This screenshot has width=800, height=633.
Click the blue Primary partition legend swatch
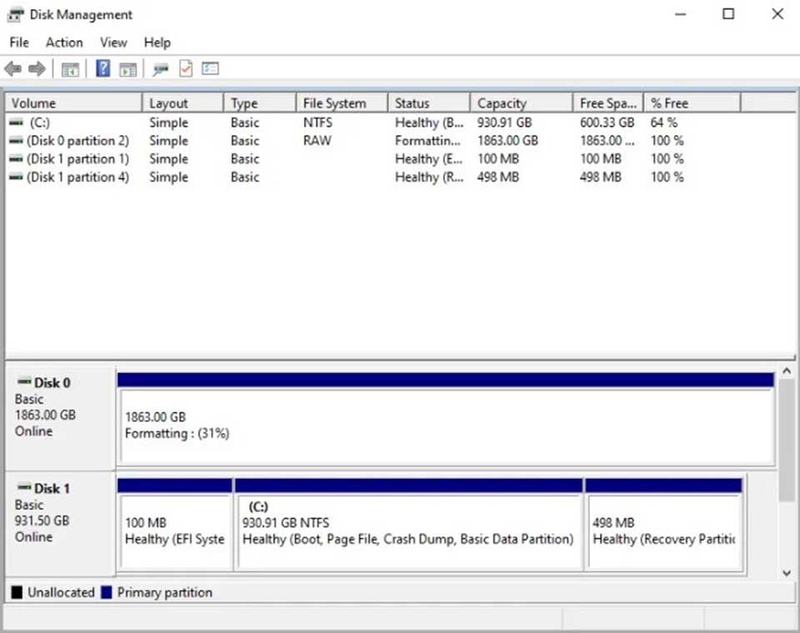[x=106, y=592]
